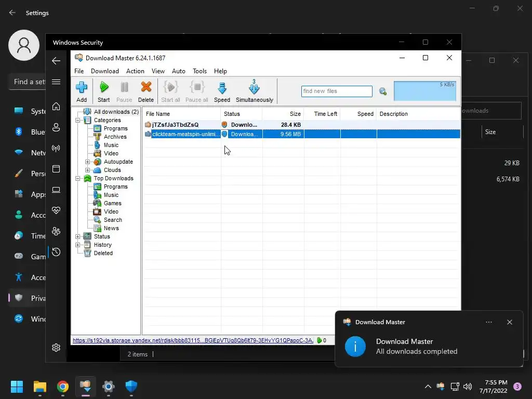Viewport: 532px width, 399px height.
Task: Expand the Status tree node
Action: coord(78,236)
